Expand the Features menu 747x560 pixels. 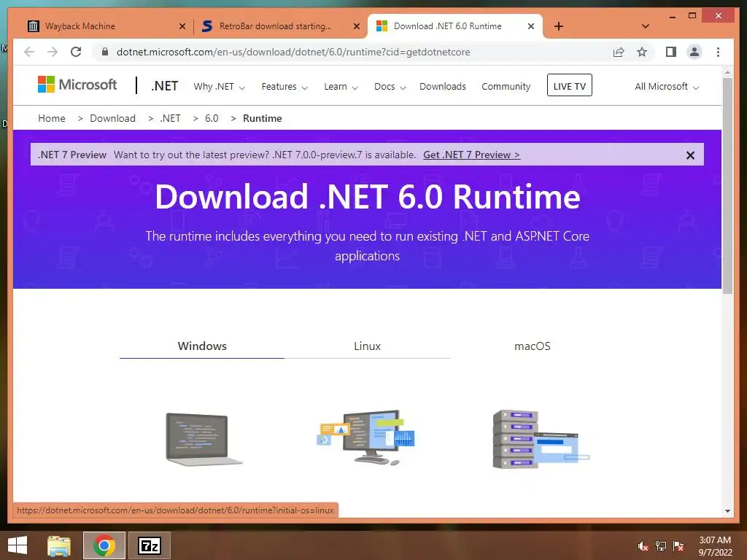[285, 87]
